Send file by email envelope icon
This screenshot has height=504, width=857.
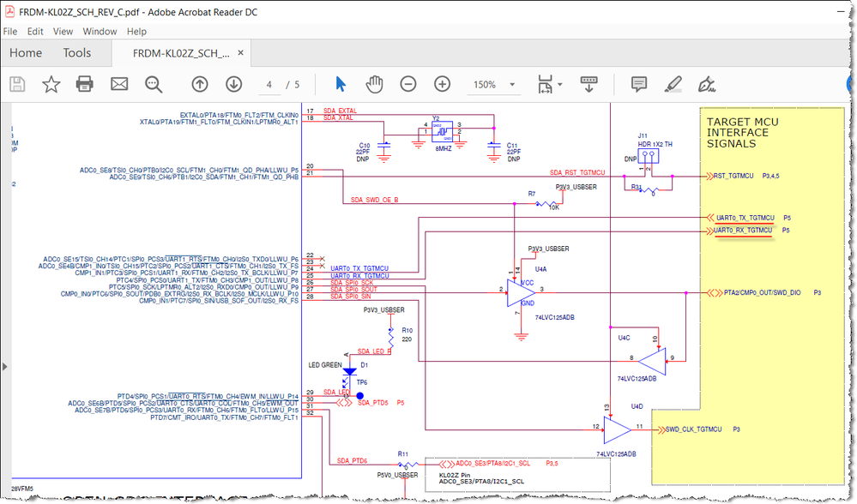[x=119, y=84]
